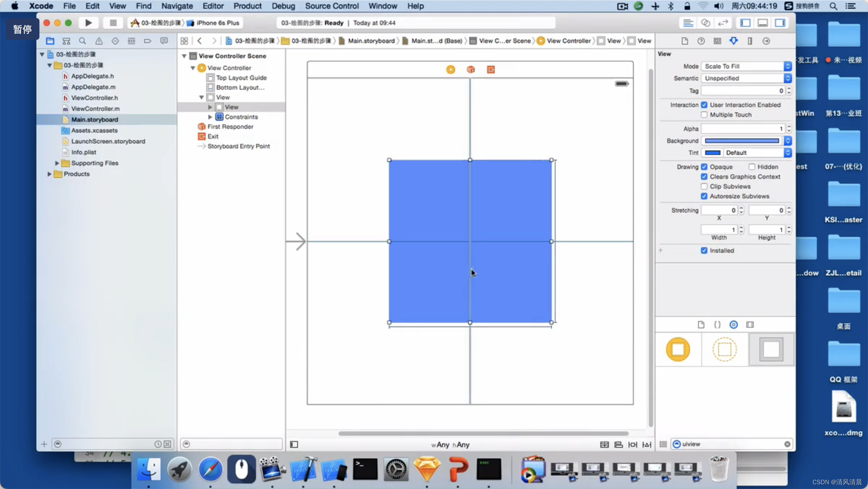Open the Assistant editor
The height and width of the screenshot is (489, 868).
[x=705, y=23]
